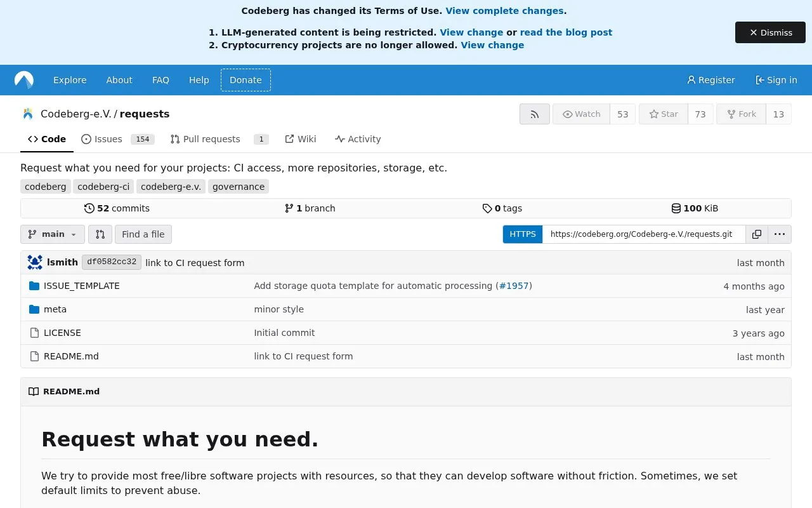
Task: Click the Codeberg mountain logo
Action: pyautogui.click(x=24, y=80)
